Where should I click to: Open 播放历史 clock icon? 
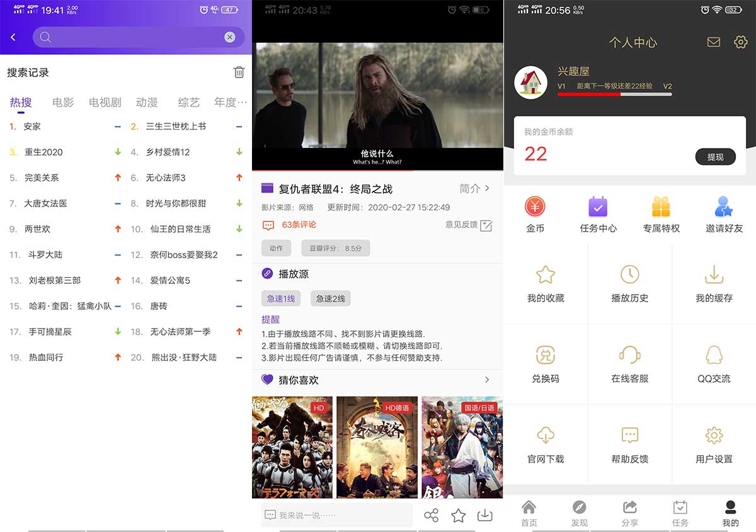[630, 274]
